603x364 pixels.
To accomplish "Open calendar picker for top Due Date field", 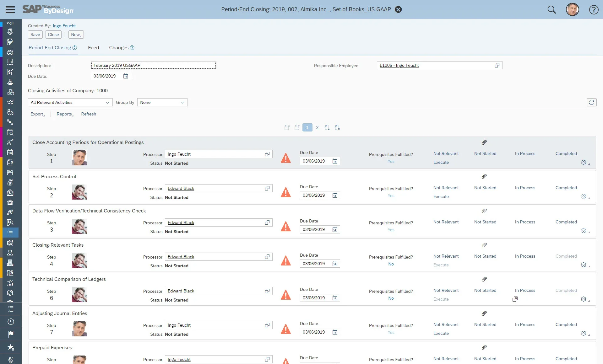I will [x=126, y=76].
